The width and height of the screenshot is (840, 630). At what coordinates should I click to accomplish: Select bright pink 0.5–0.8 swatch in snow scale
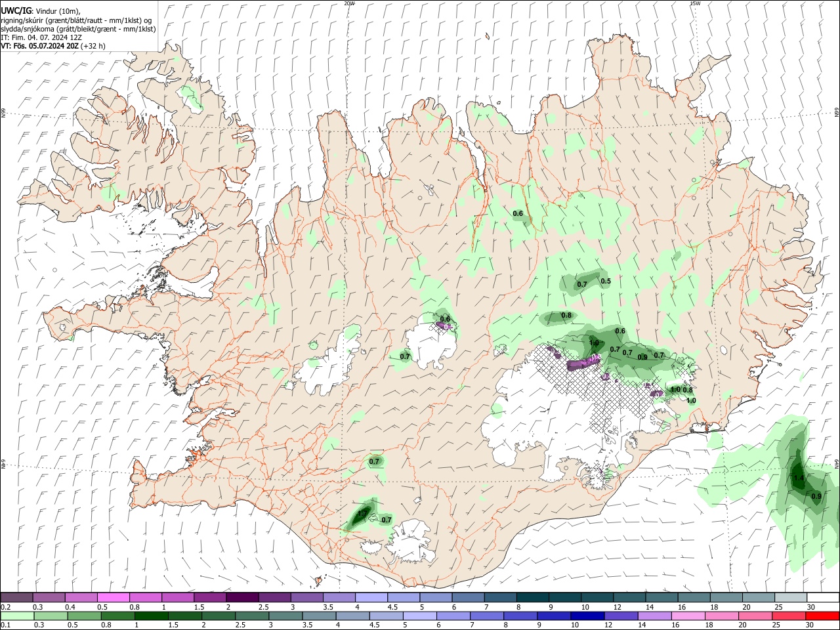[x=114, y=598]
